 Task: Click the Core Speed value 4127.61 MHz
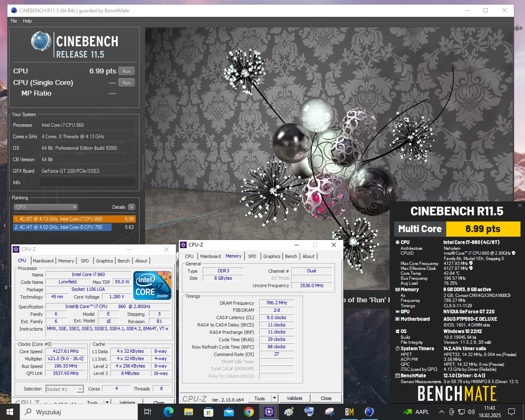(66, 351)
